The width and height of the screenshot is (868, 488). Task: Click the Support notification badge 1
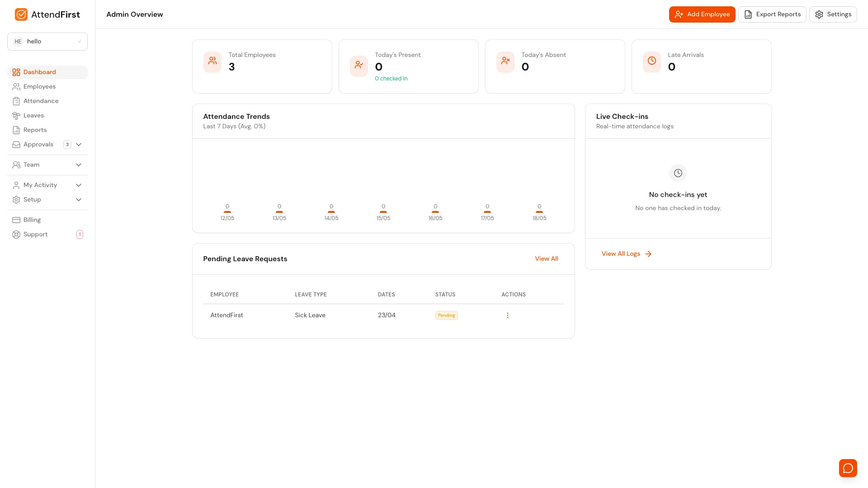coord(80,235)
